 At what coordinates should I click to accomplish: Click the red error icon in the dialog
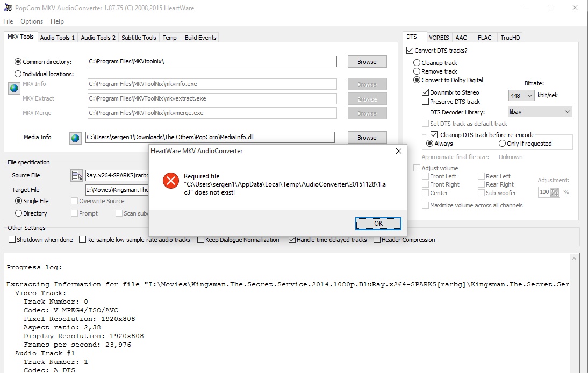pos(170,181)
